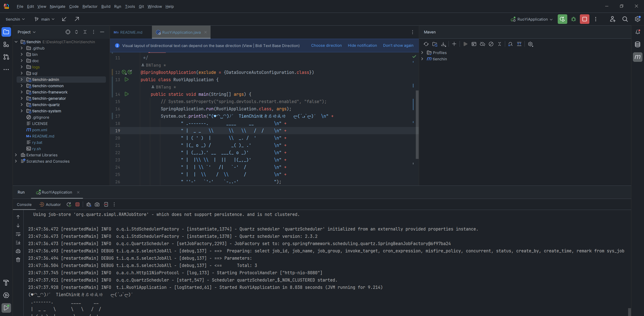Click run gutter icon beside main method
The image size is (644, 316).
(127, 94)
